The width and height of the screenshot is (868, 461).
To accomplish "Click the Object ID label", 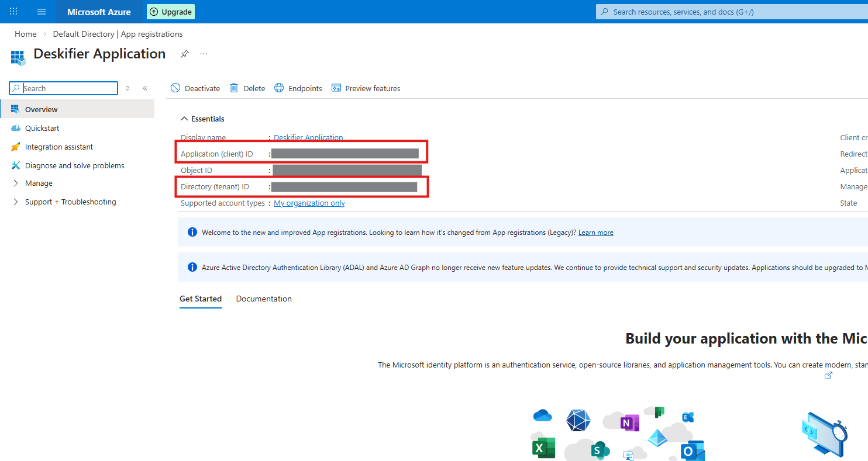I will (x=197, y=170).
